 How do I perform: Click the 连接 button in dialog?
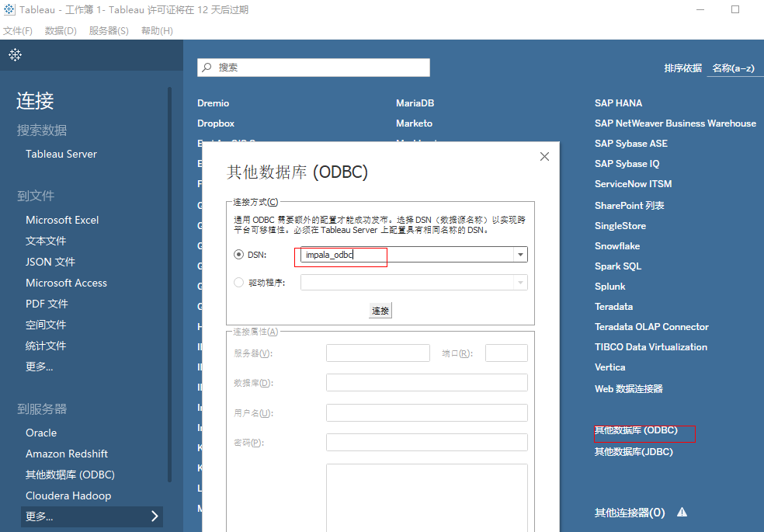380,311
